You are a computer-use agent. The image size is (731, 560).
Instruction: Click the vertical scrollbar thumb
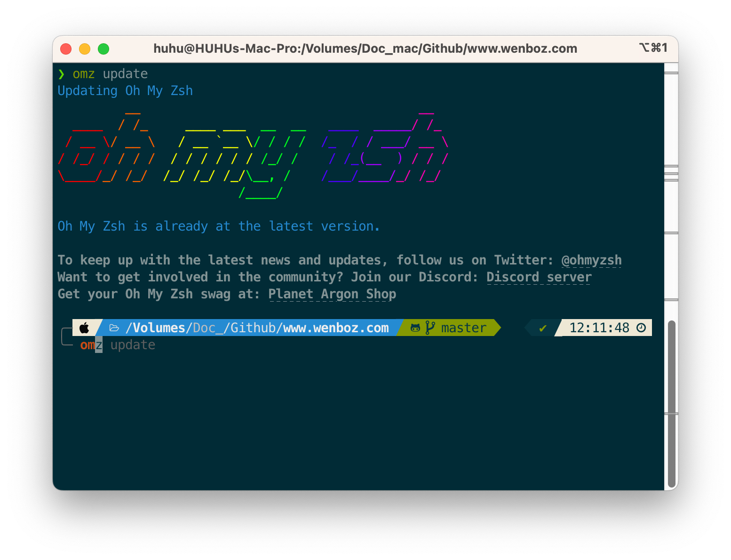point(672,405)
